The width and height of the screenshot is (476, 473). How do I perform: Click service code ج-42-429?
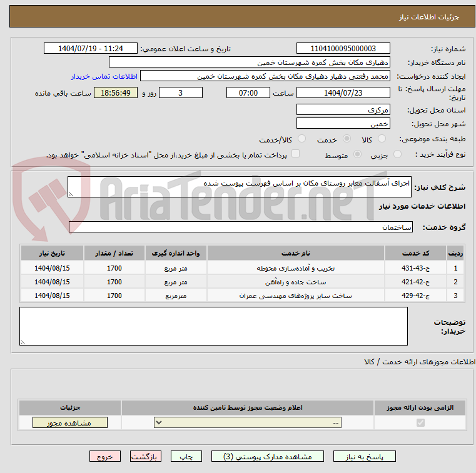click(415, 296)
